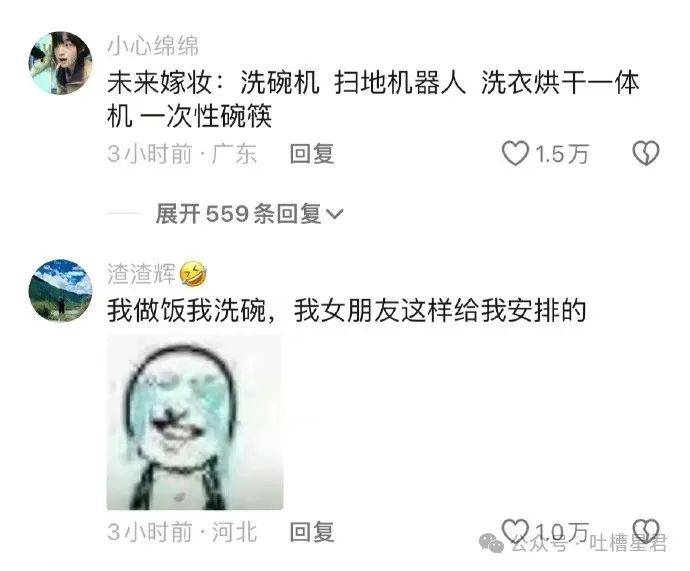Screen dimensions: 690x571
Task: Open username 小心绵绵
Action: [153, 46]
